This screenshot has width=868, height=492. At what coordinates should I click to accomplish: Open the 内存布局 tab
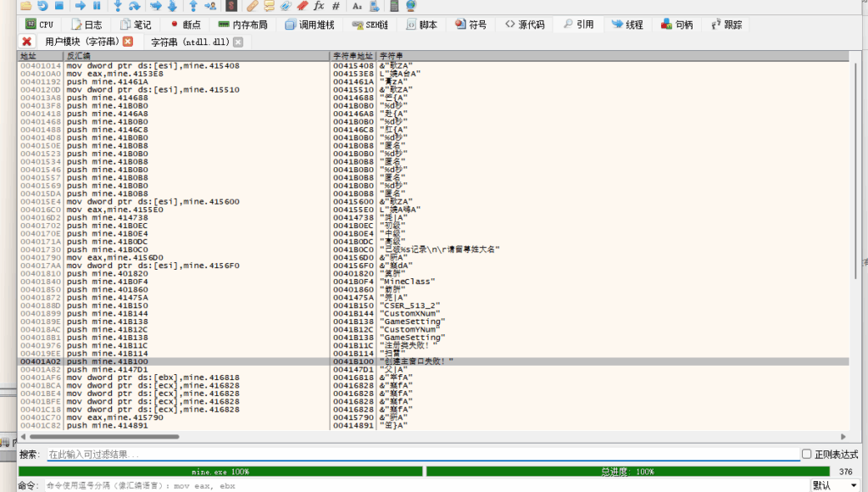[x=242, y=25]
